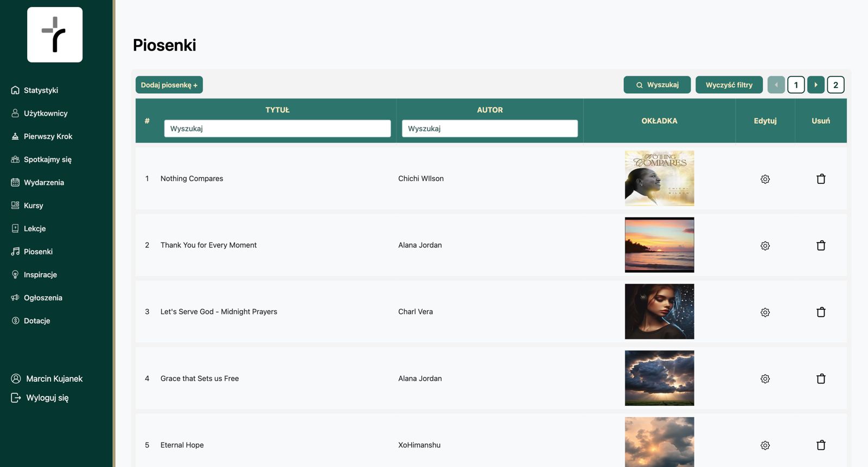Viewport: 868px width, 467px height.
Task: Click trash icon for Eternal Hope row
Action: coord(821,445)
